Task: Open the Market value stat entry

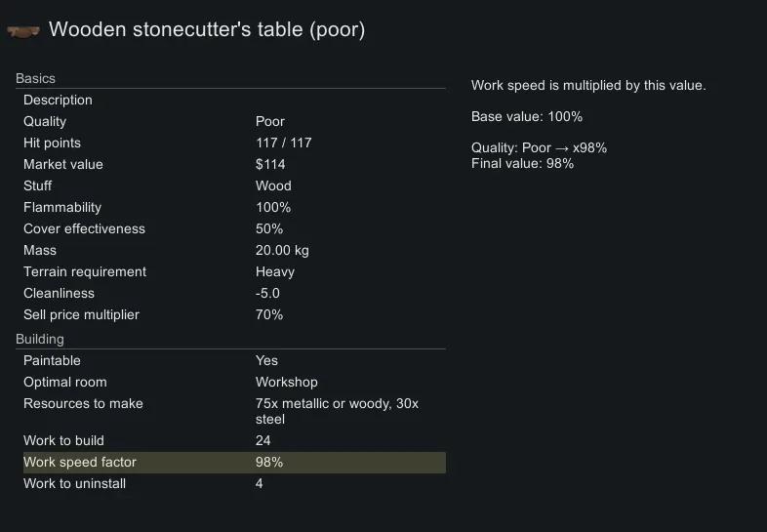Action: tap(230, 164)
